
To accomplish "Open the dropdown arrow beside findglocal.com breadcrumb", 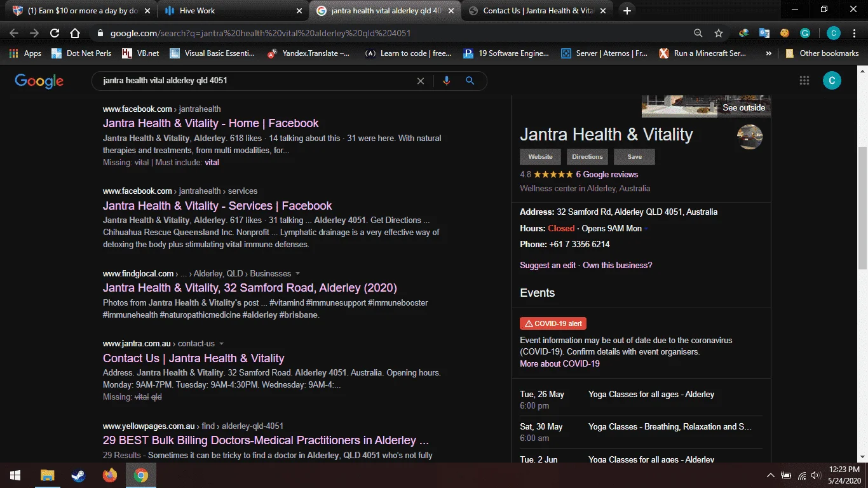I will coord(297,274).
